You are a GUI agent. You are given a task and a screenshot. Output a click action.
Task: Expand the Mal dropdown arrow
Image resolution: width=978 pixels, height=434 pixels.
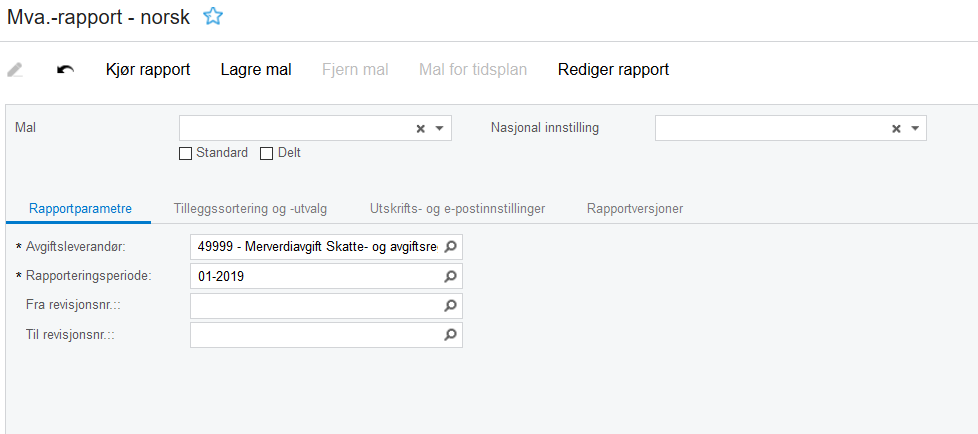(439, 128)
